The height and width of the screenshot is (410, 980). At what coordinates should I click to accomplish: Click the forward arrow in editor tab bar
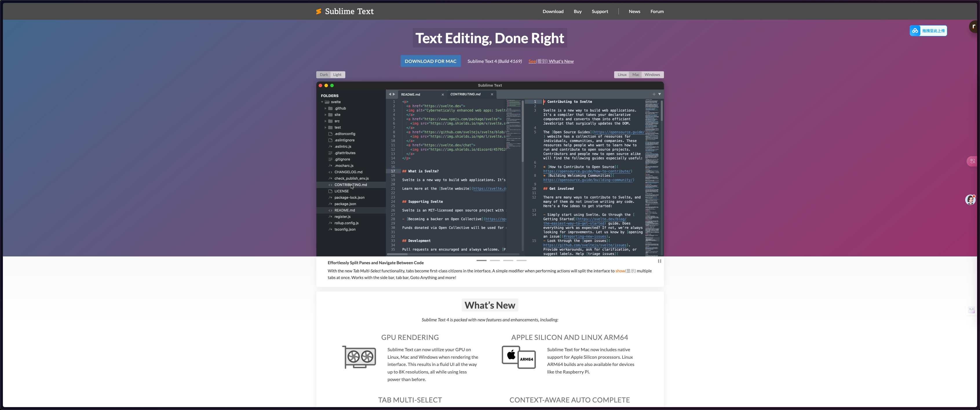(394, 94)
